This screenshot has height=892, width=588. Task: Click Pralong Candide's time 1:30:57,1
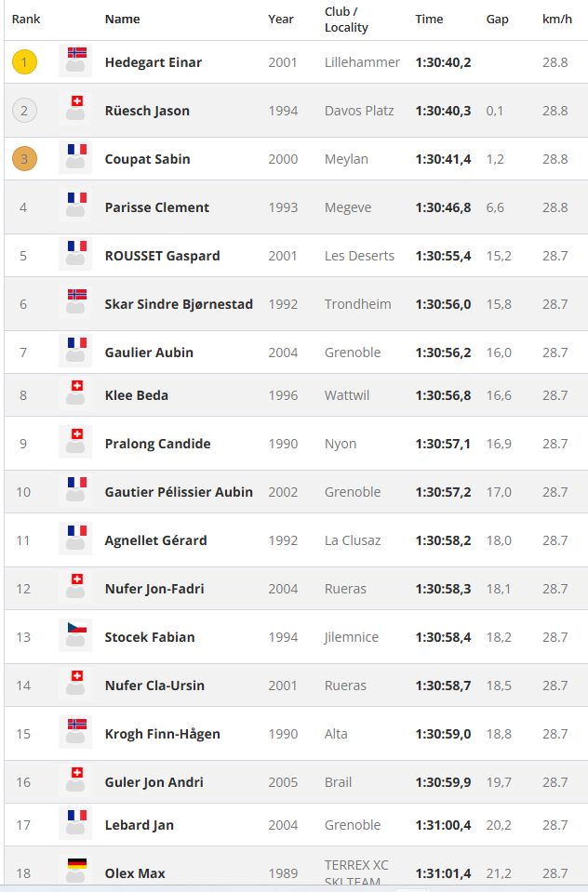[x=443, y=444]
